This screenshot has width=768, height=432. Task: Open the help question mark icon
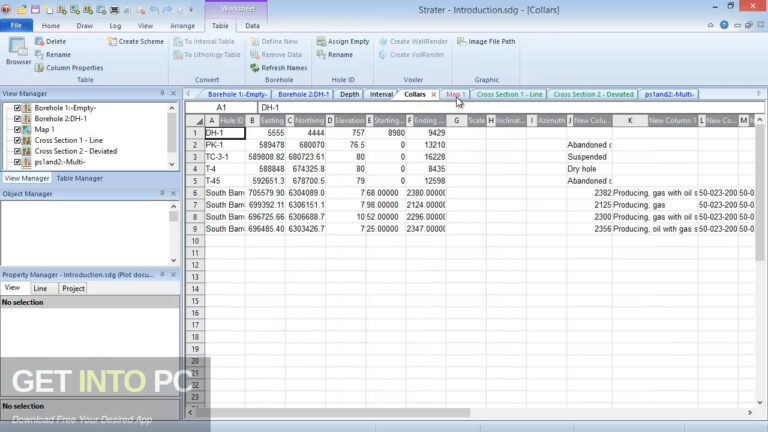coord(724,25)
